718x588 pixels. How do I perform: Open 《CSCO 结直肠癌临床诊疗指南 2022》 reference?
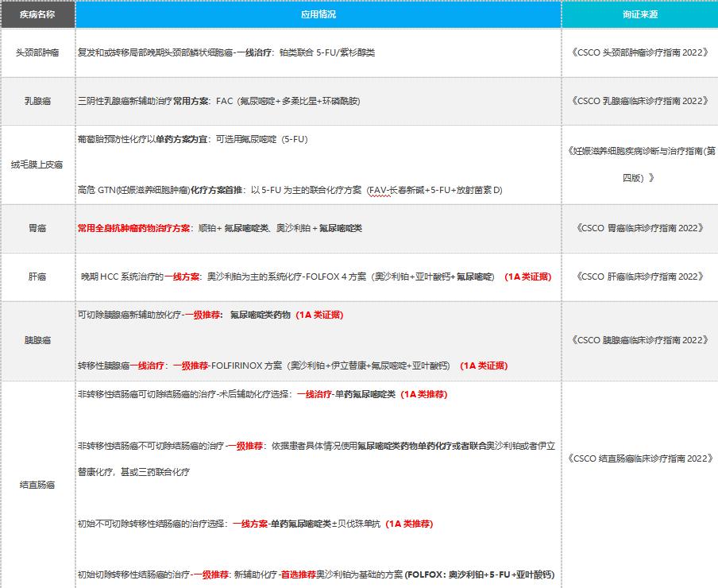[x=640, y=458]
